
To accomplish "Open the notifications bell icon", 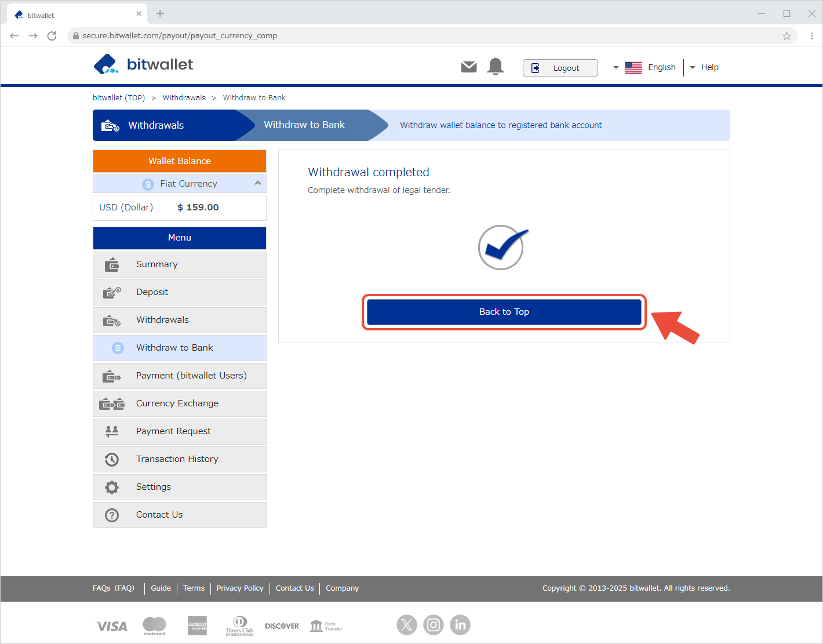I will click(x=496, y=67).
